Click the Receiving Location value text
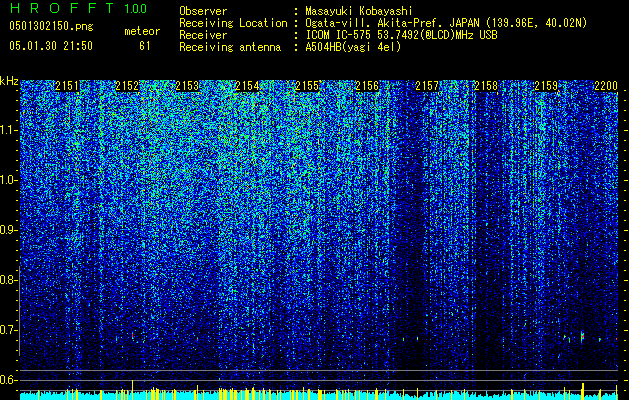Viewport: 629px width, 400px height. point(446,23)
